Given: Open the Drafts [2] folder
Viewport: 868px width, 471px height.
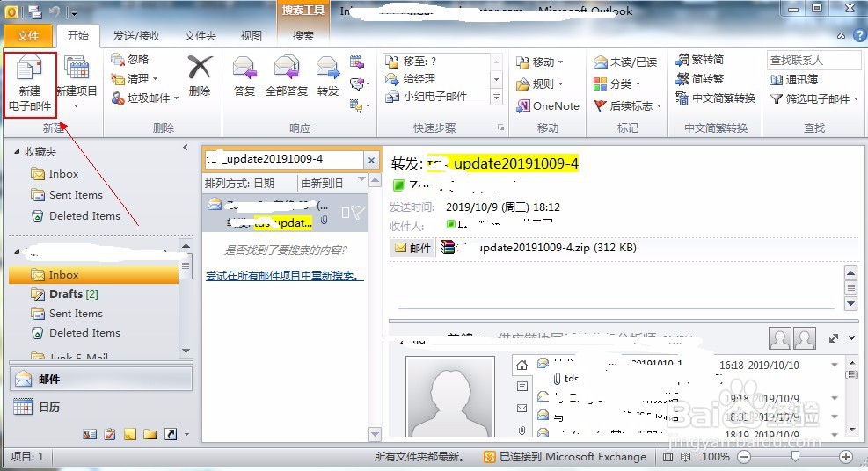Looking at the screenshot, I should click(65, 294).
